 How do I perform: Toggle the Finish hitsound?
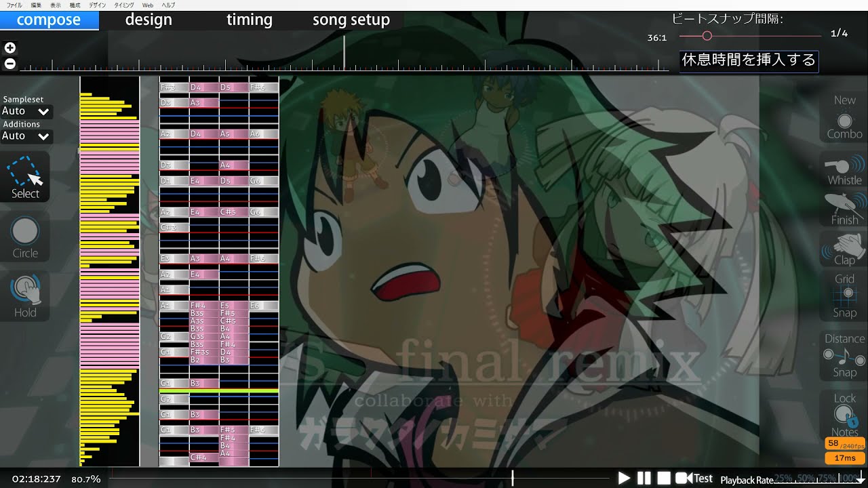click(x=844, y=209)
